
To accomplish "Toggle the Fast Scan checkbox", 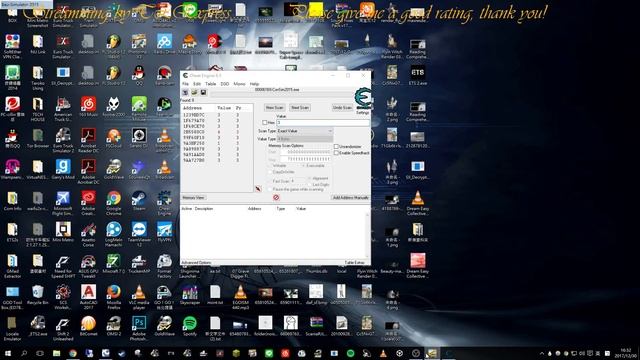I will coord(271,181).
